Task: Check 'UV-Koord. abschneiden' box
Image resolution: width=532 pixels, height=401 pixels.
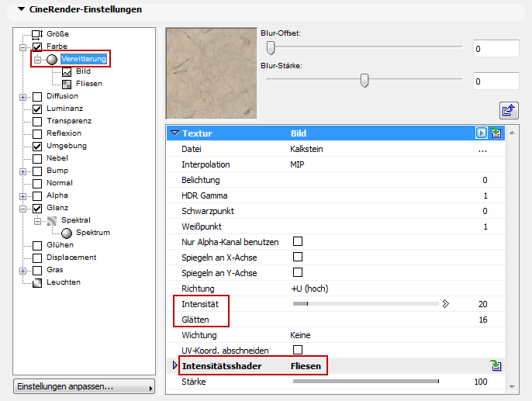Action: click(x=298, y=350)
